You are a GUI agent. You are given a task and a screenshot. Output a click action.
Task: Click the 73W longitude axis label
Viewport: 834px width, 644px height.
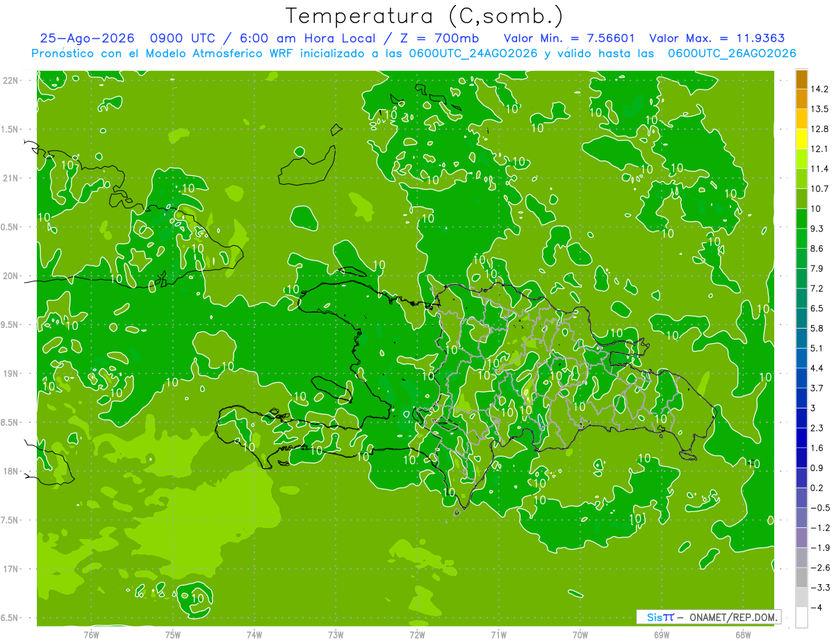(336, 634)
